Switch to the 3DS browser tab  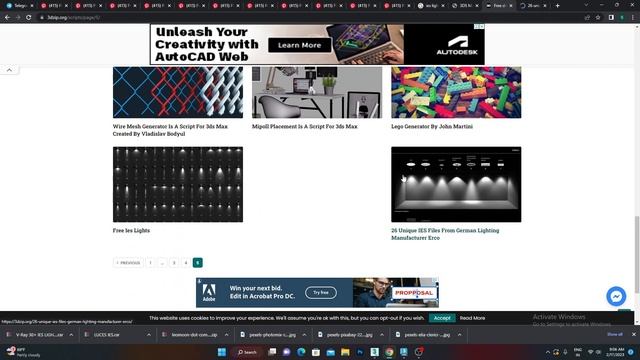point(464,6)
